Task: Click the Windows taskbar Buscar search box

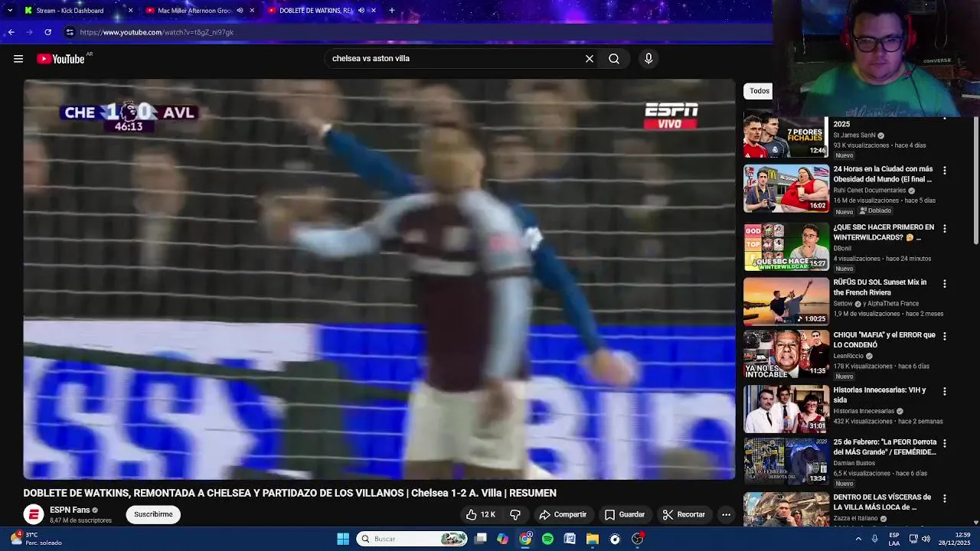Action: pyautogui.click(x=412, y=539)
